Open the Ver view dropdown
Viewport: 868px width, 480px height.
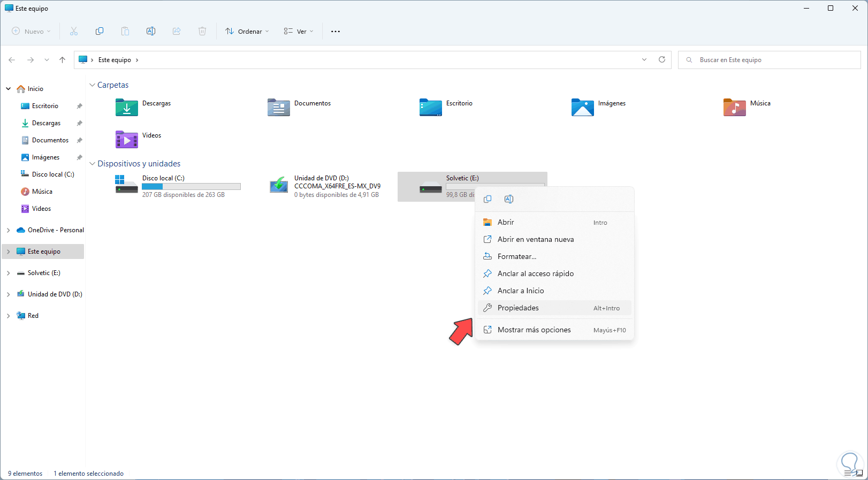coord(299,32)
